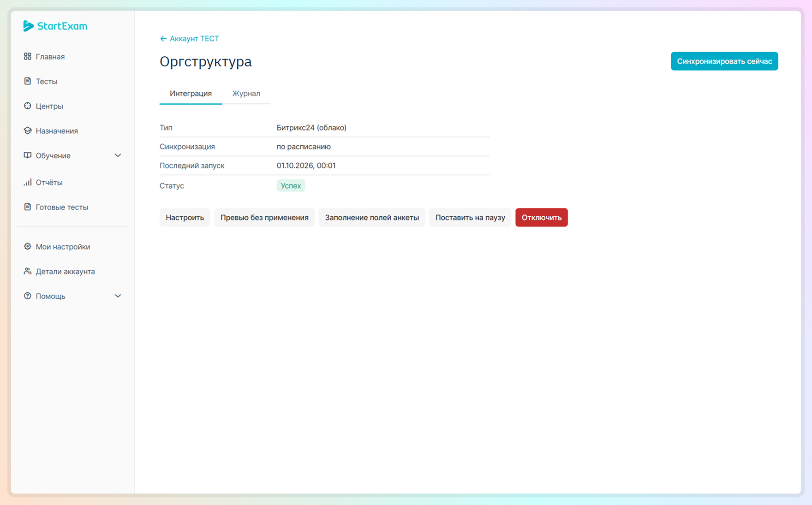This screenshot has height=505, width=812.
Task: Click the Главная grid icon
Action: pyautogui.click(x=28, y=56)
